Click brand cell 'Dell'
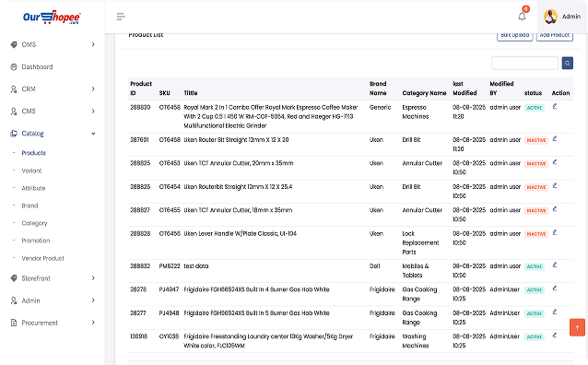Image resolution: width=588 pixels, height=365 pixels. 374,266
